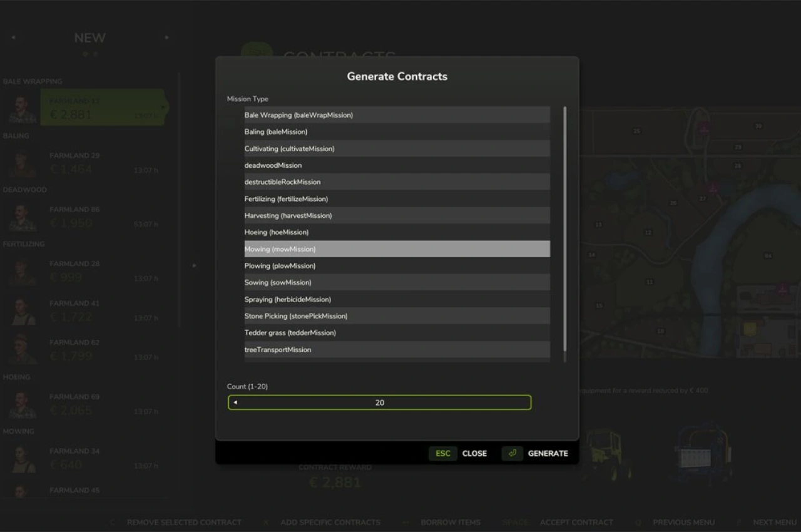Click the Enter key icon beside Generate
Viewport: 801px width, 532px height.
pos(512,454)
